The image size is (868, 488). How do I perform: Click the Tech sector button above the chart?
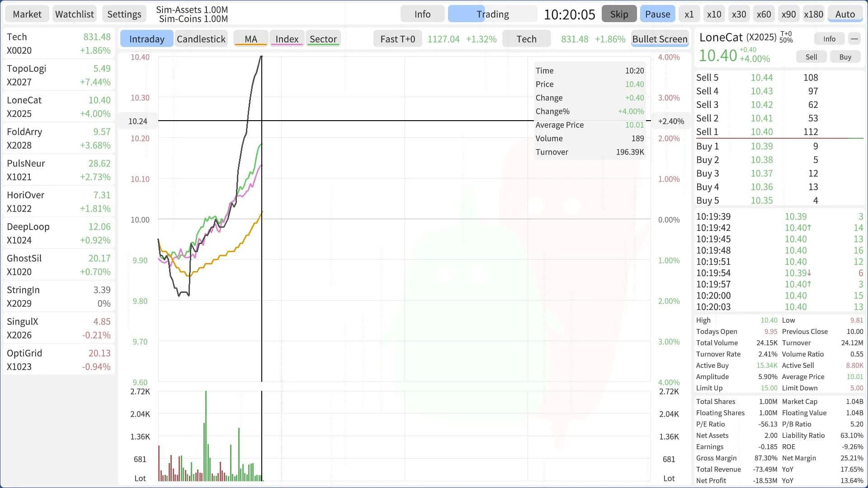(526, 39)
